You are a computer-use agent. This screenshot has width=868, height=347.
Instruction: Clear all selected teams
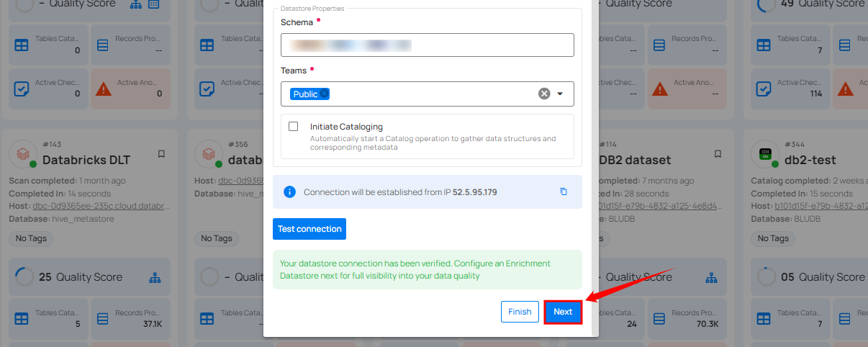544,94
